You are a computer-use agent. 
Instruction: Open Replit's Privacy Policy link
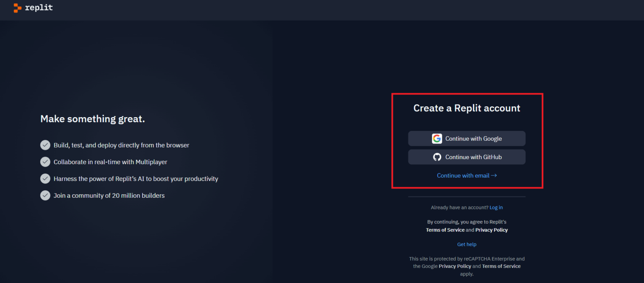click(x=491, y=230)
